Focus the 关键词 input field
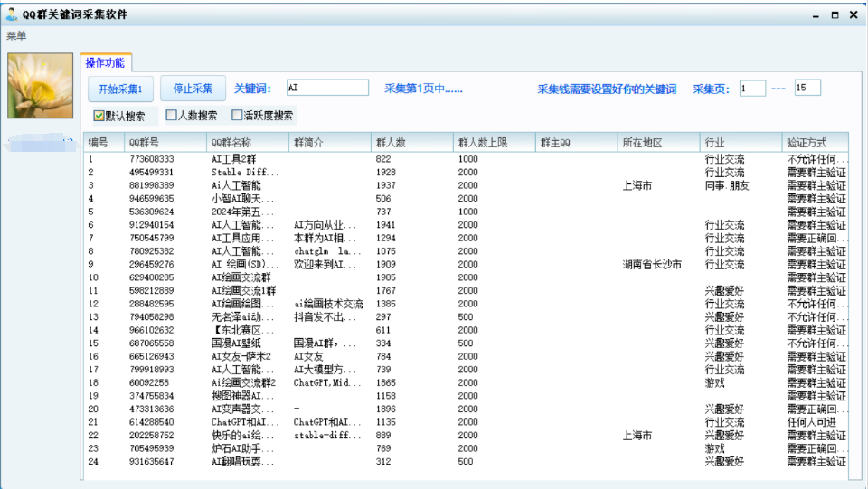 tap(327, 88)
